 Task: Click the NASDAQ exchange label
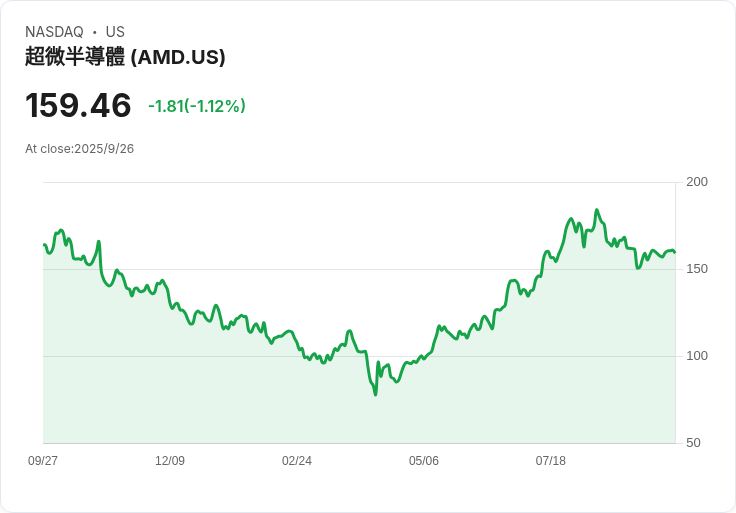coord(54,32)
